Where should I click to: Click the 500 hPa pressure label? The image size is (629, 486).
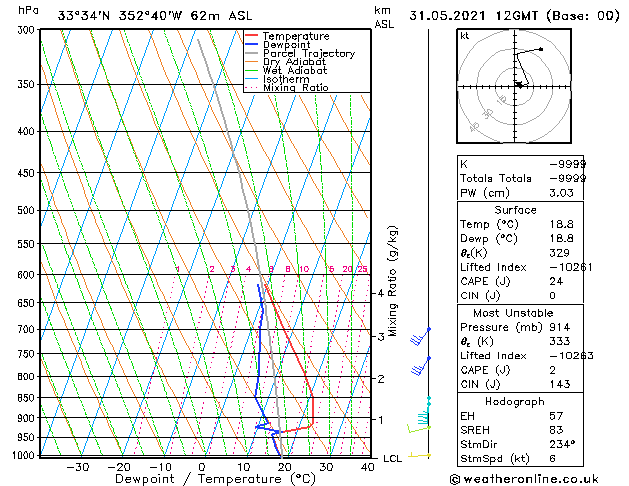26,210
